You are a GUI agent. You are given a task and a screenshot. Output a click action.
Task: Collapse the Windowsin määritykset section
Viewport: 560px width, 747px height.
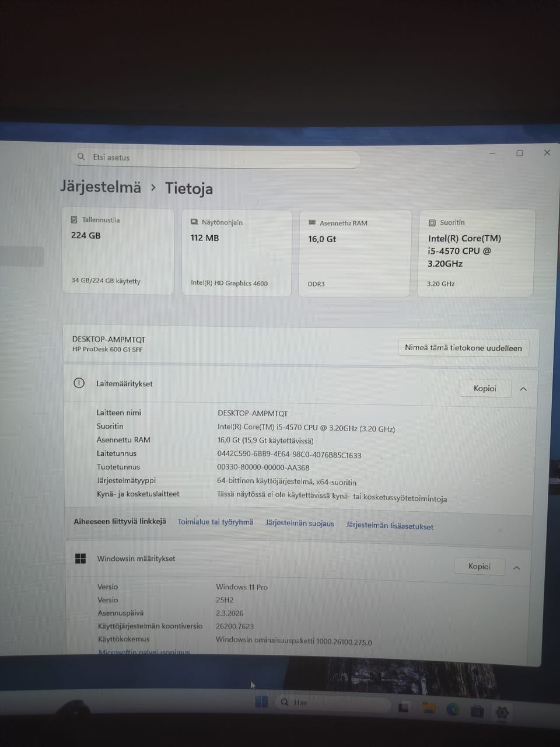(516, 567)
